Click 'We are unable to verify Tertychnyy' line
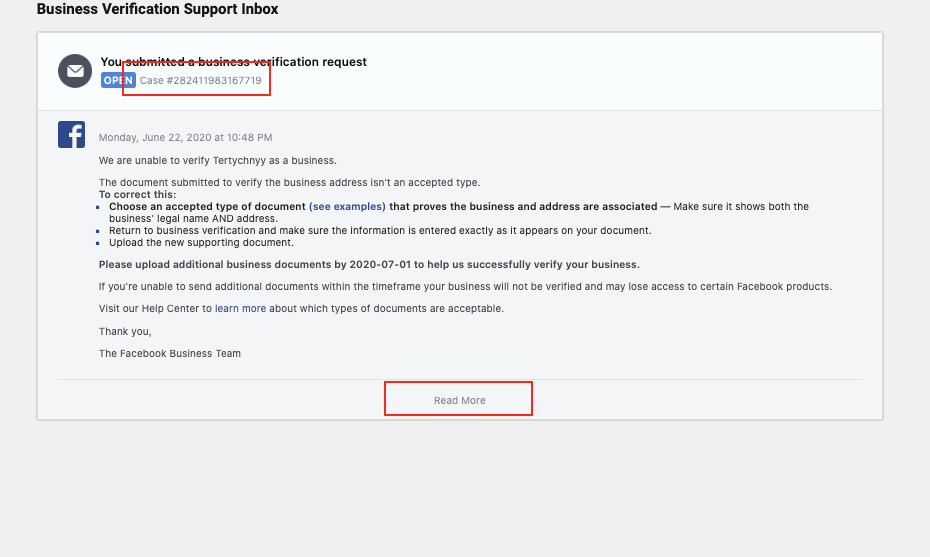930x557 pixels. 218,161
